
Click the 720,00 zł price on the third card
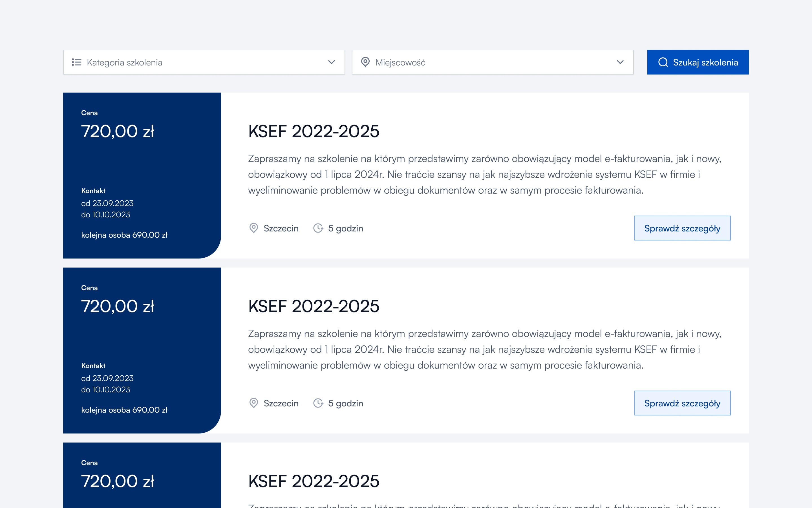click(118, 481)
